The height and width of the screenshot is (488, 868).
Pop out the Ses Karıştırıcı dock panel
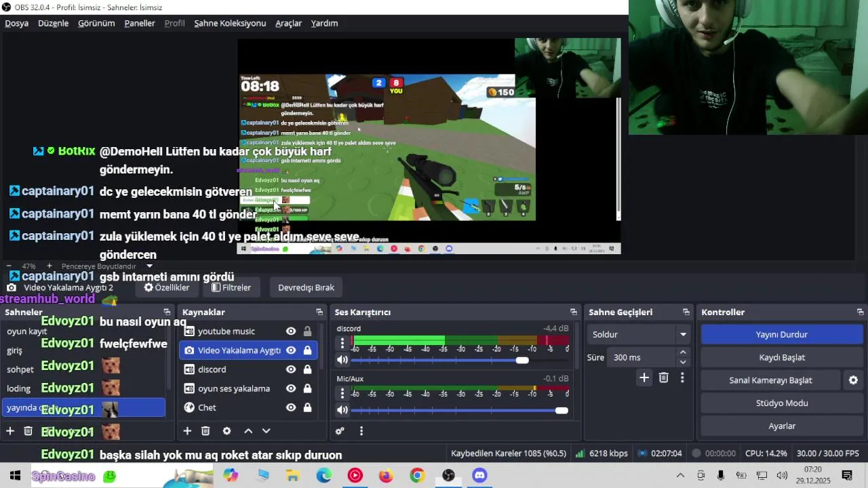574,312
